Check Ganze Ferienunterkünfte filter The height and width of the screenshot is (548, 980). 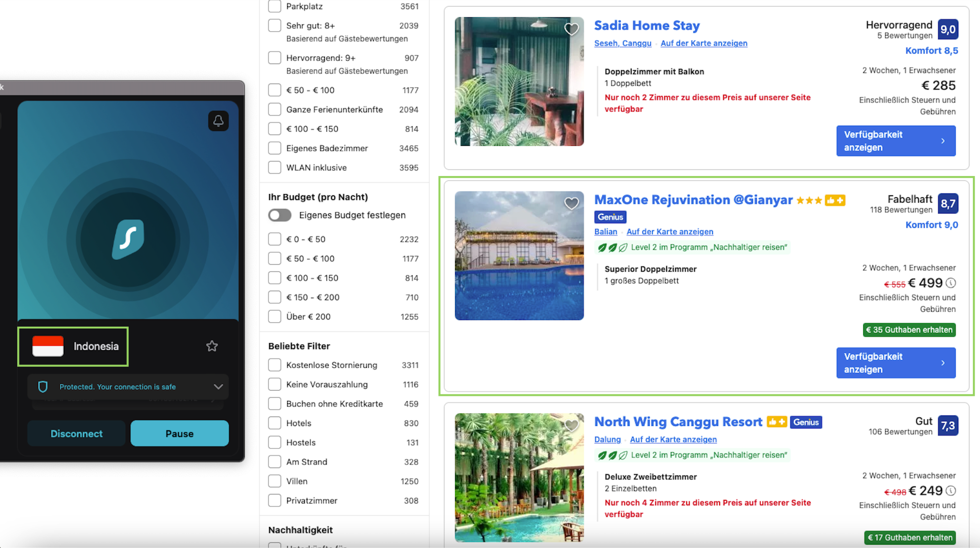pyautogui.click(x=275, y=110)
